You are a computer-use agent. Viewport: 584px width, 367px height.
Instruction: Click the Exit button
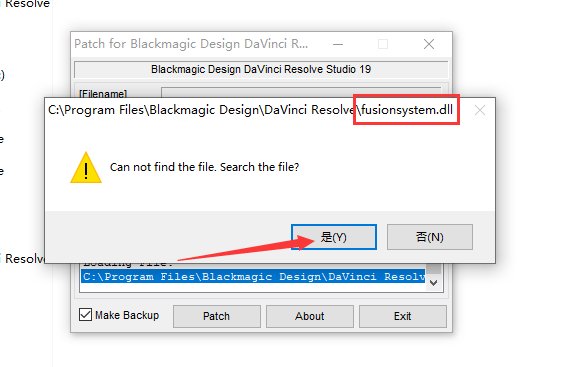point(403,316)
